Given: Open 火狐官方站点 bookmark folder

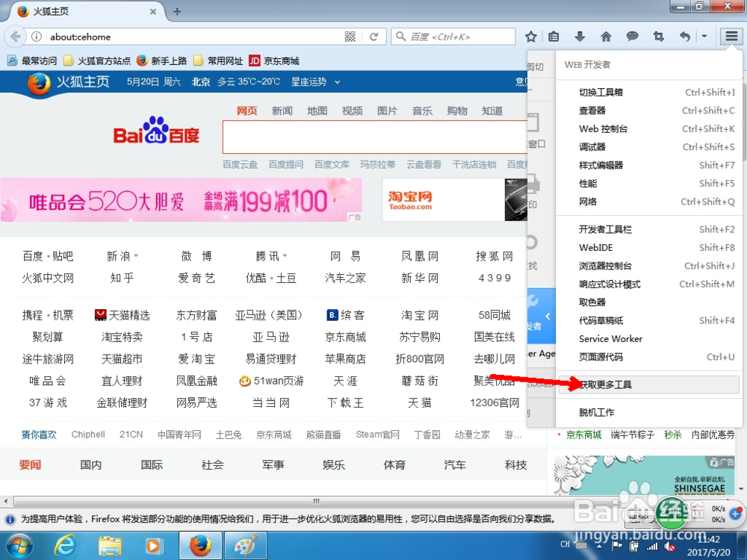Looking at the screenshot, I should pyautogui.click(x=97, y=60).
